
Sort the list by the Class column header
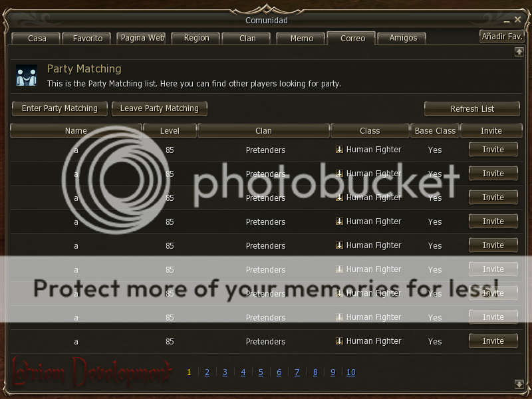pos(370,130)
